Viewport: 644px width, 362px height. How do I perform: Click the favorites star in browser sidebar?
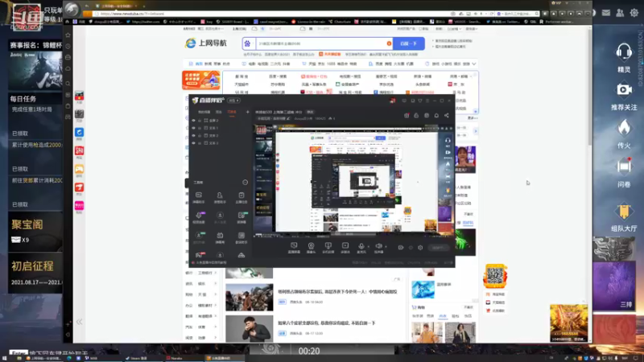click(68, 35)
